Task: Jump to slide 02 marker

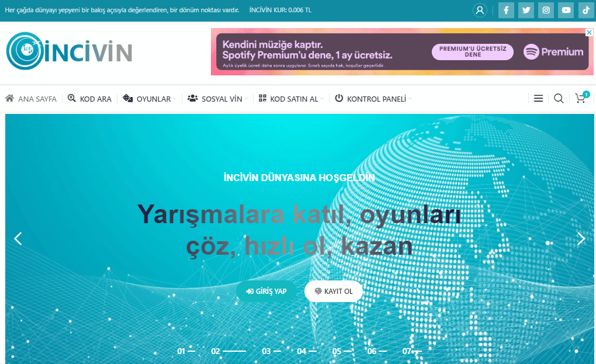Action: tap(228, 351)
